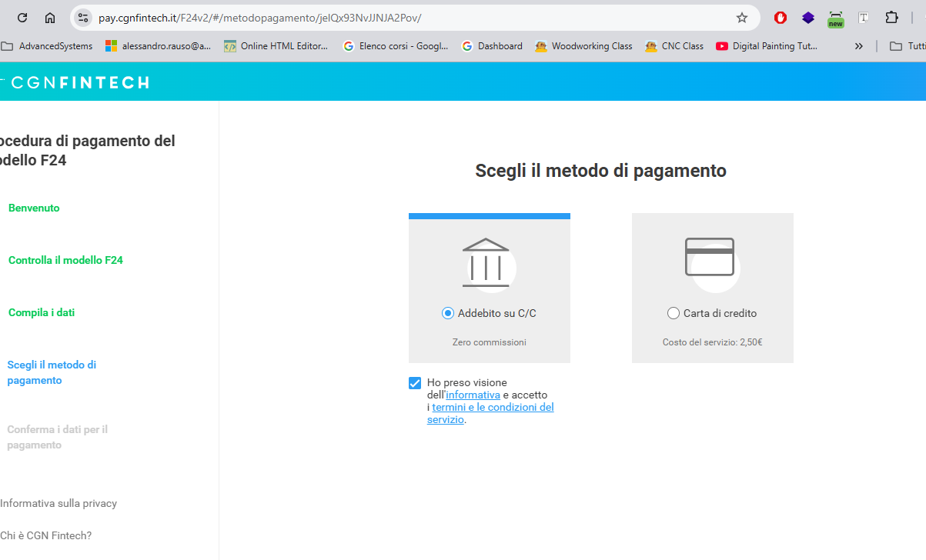
Task: Open the CNC Class bookmark
Action: tap(674, 46)
